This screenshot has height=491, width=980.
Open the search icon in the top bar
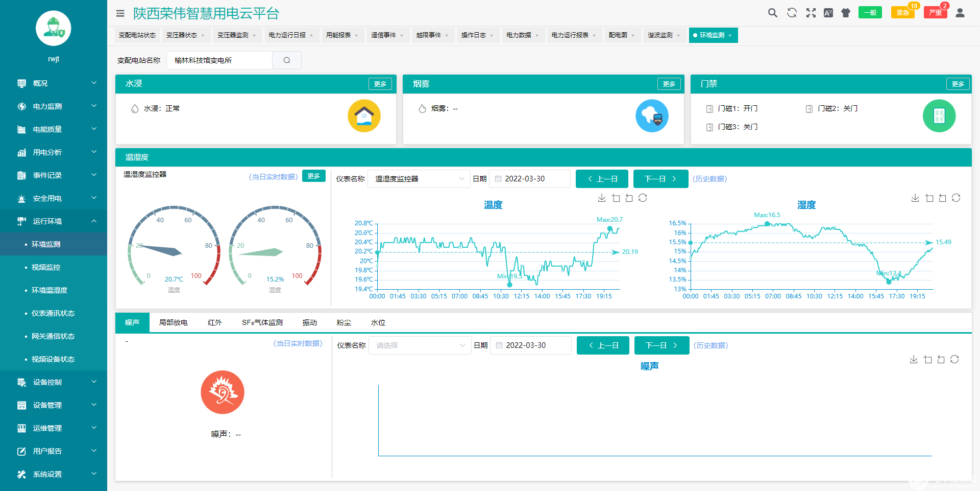tap(772, 13)
